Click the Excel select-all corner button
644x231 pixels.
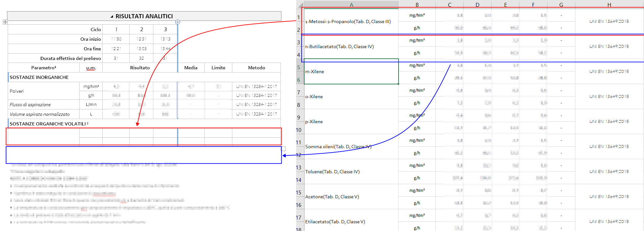pyautogui.click(x=300, y=5)
